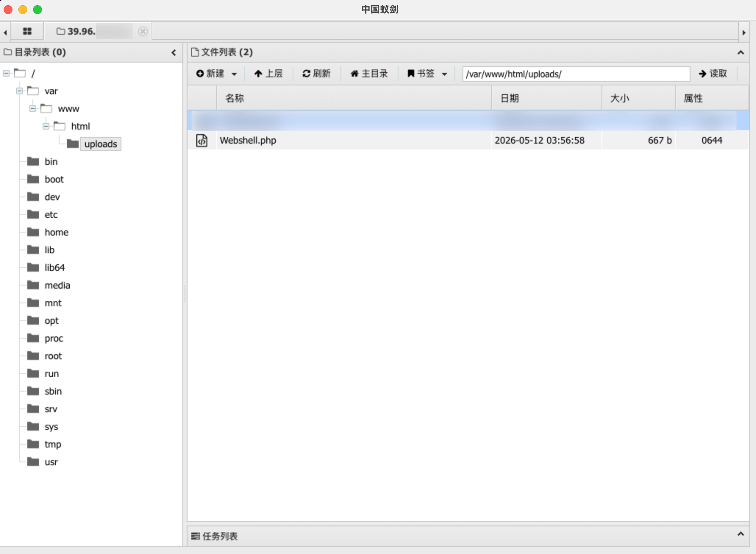The width and height of the screenshot is (756, 554).
Task: Open the tmp folder icon
Action: pyautogui.click(x=33, y=444)
